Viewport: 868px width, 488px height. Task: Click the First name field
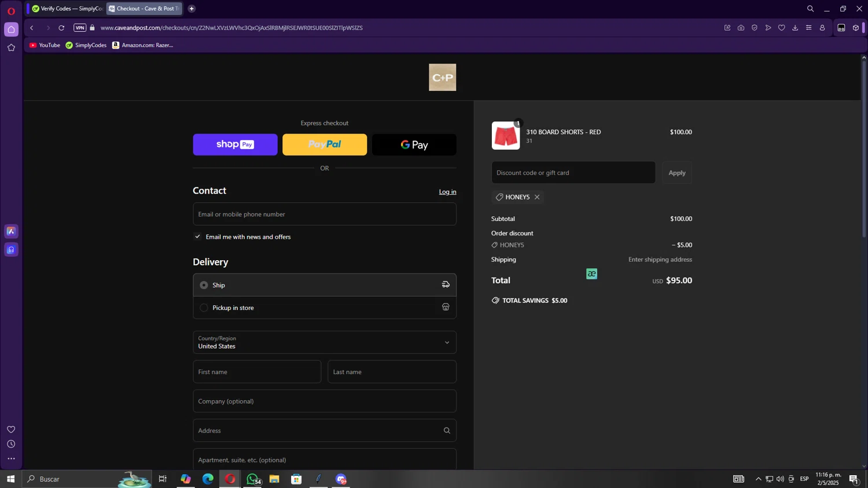(x=257, y=372)
